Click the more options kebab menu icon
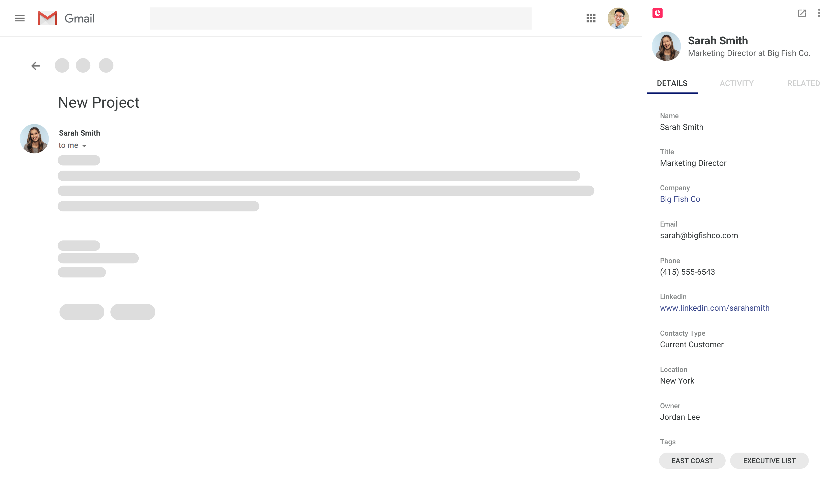The width and height of the screenshot is (832, 504). [x=819, y=13]
